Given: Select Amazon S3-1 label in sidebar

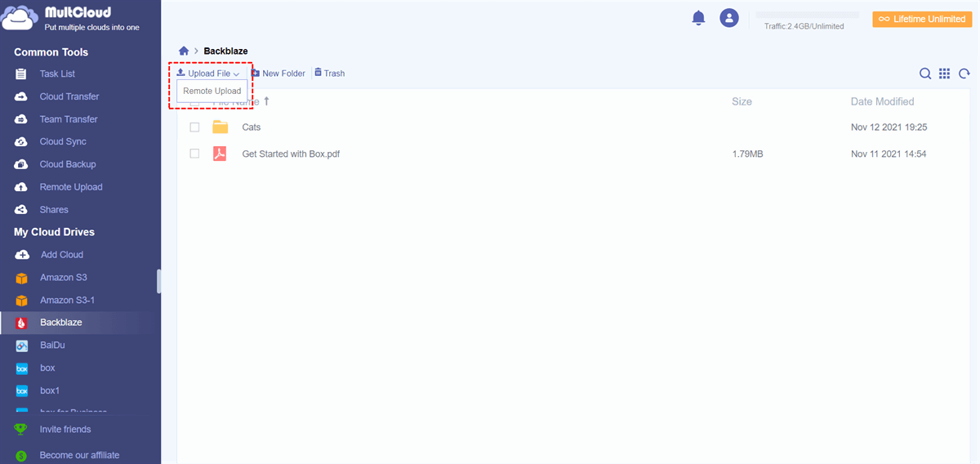Looking at the screenshot, I should (x=68, y=301).
